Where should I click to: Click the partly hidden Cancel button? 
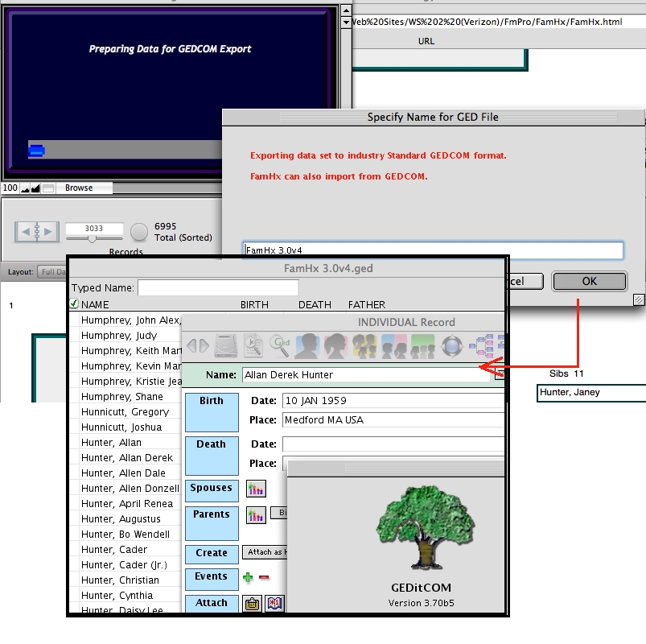click(526, 281)
